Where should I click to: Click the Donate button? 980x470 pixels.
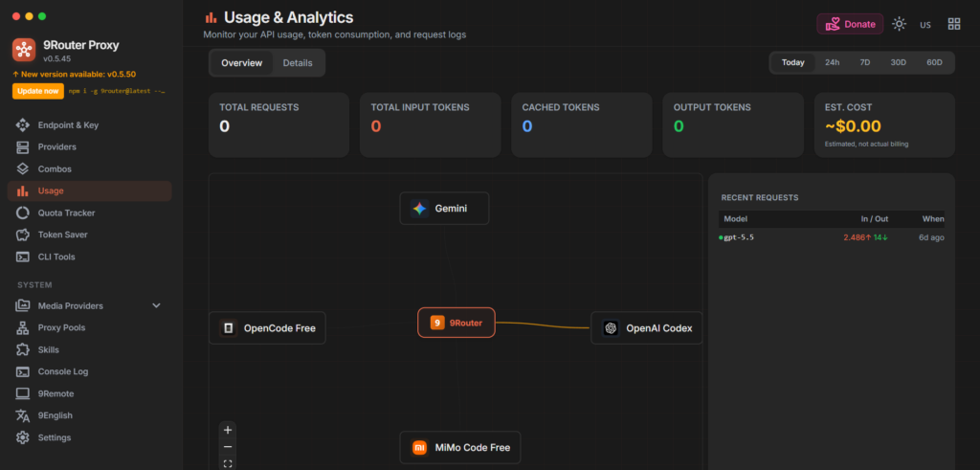point(850,24)
